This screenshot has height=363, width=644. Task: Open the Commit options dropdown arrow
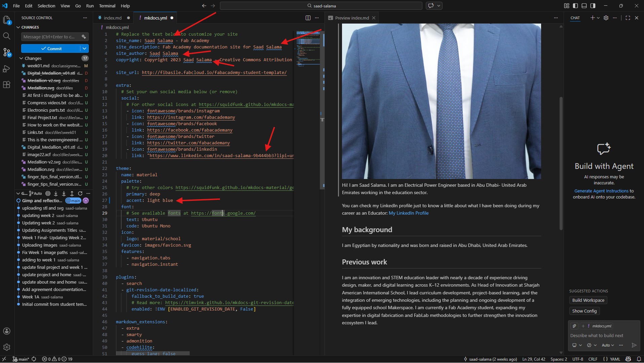tap(84, 49)
